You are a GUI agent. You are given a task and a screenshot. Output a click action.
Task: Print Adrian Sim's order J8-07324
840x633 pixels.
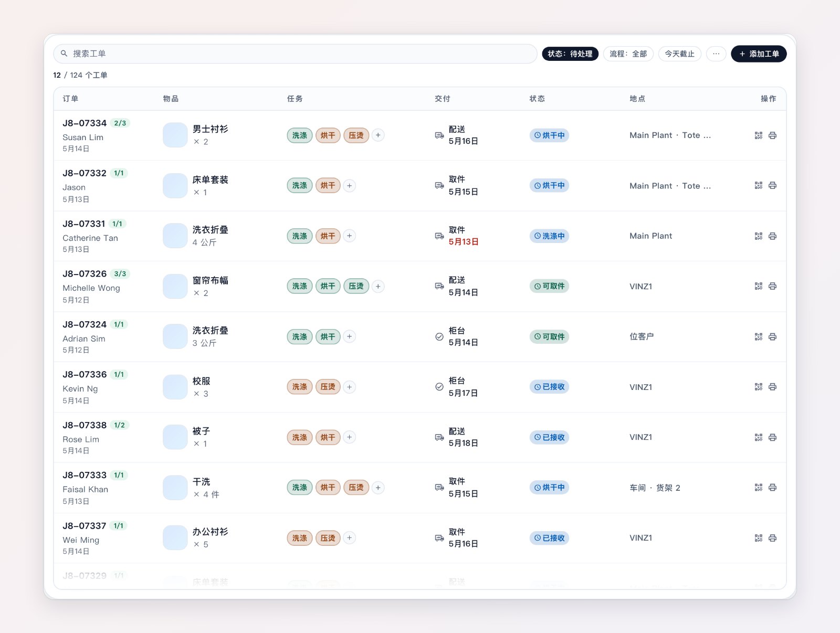click(x=772, y=336)
